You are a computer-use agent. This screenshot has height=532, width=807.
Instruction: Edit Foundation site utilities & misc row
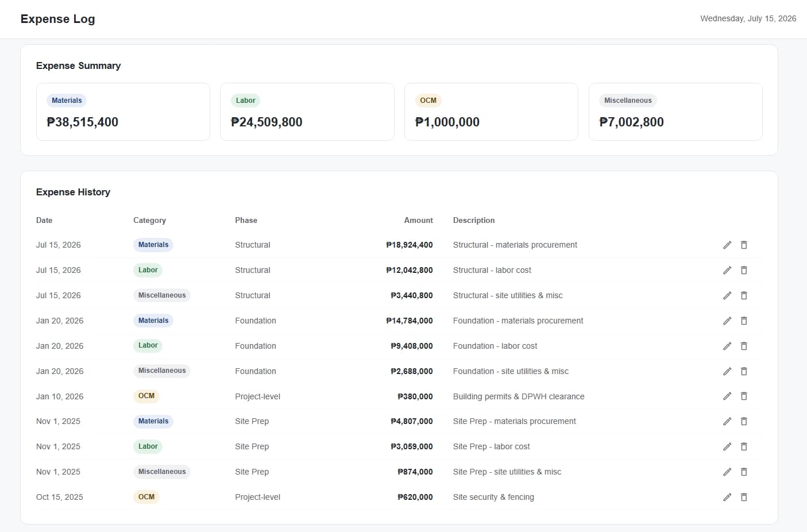[727, 371]
